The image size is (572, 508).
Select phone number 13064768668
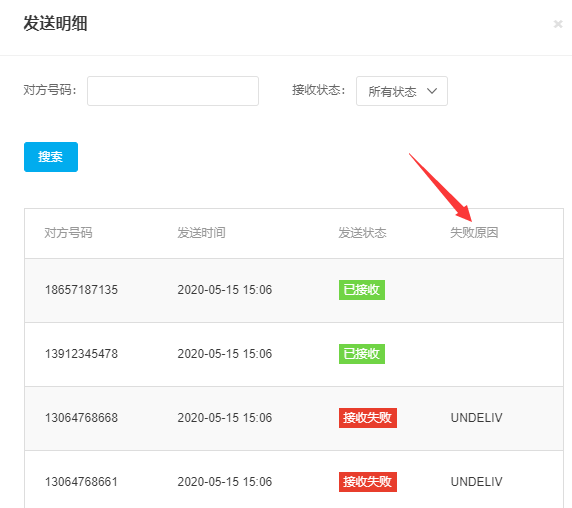[81, 418]
